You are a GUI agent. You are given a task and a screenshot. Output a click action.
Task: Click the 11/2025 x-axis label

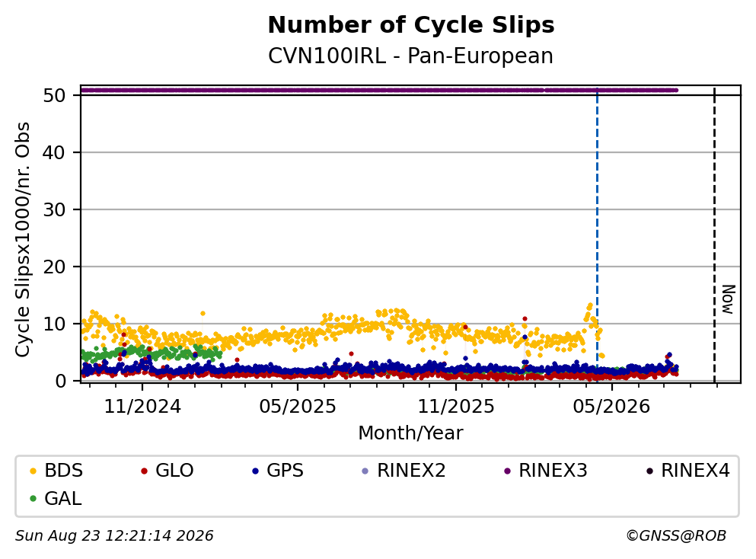click(455, 407)
